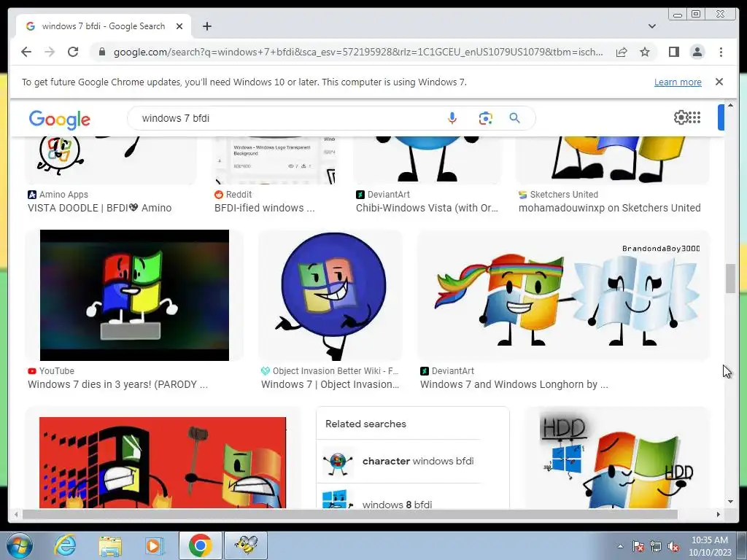Open Windows 7 and Windows Longhorn by title
Viewport: 747px width, 560px height.
pyautogui.click(x=514, y=384)
